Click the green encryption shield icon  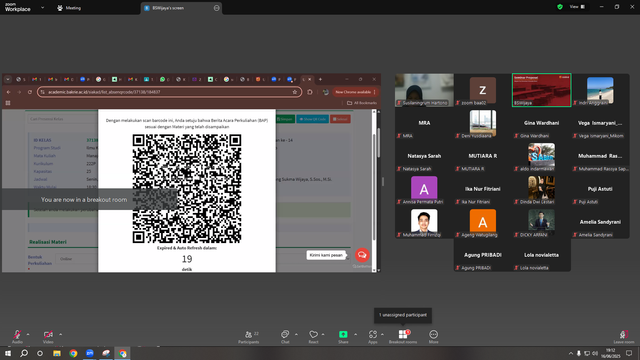click(x=560, y=7)
